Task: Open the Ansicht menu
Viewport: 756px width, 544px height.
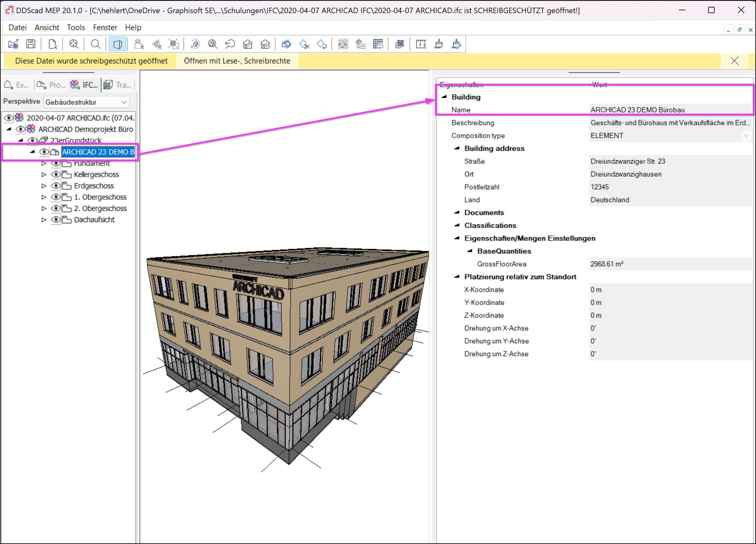Action: click(x=47, y=27)
